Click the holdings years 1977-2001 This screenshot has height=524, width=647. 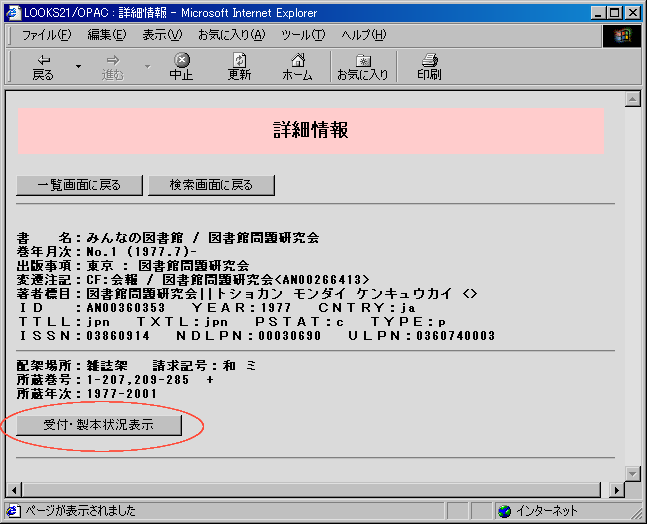tap(122, 394)
